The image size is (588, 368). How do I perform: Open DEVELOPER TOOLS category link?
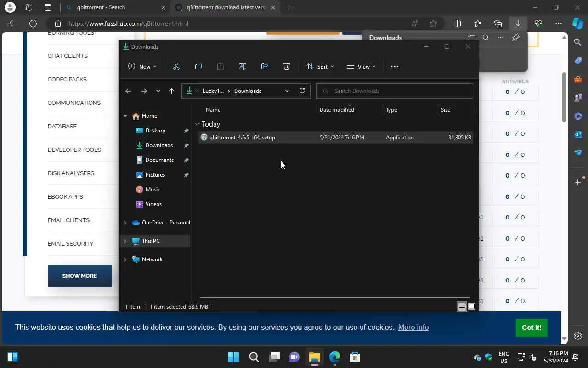tap(74, 150)
